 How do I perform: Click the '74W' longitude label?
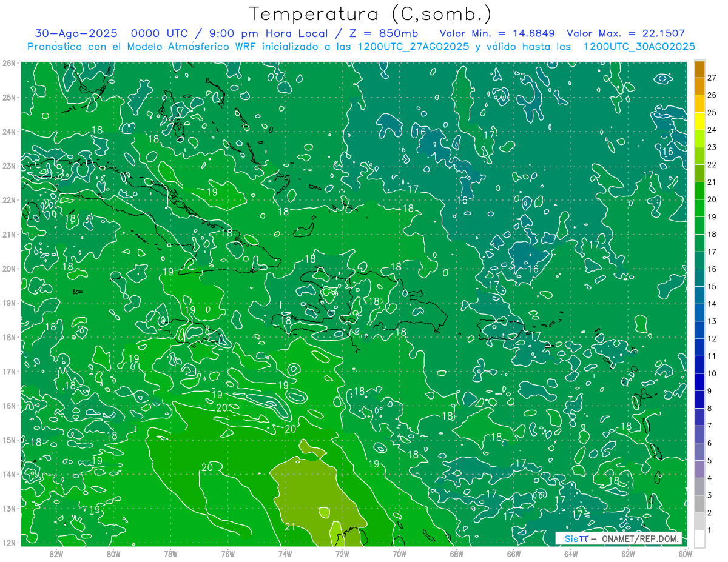pos(285,553)
